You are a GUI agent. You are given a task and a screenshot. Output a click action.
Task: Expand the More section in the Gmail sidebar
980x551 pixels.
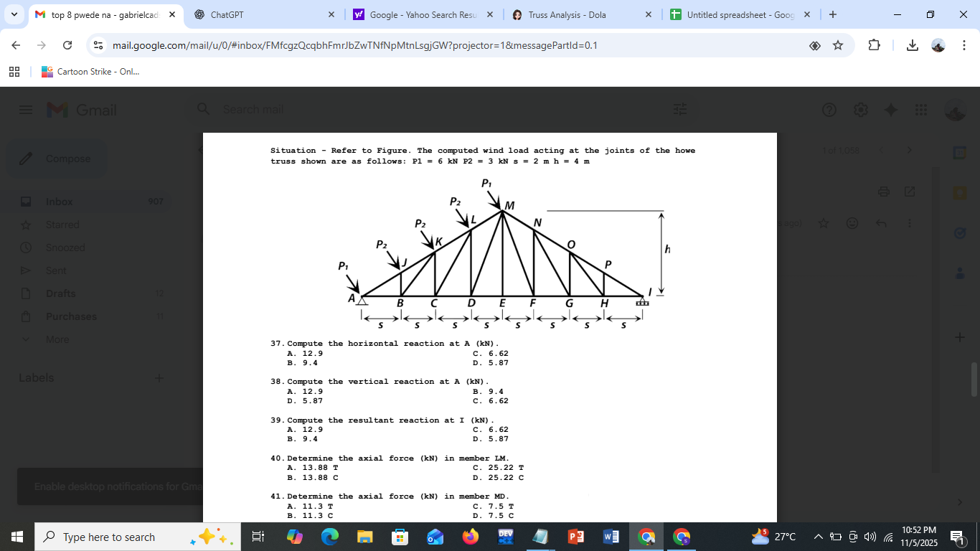pos(89,339)
